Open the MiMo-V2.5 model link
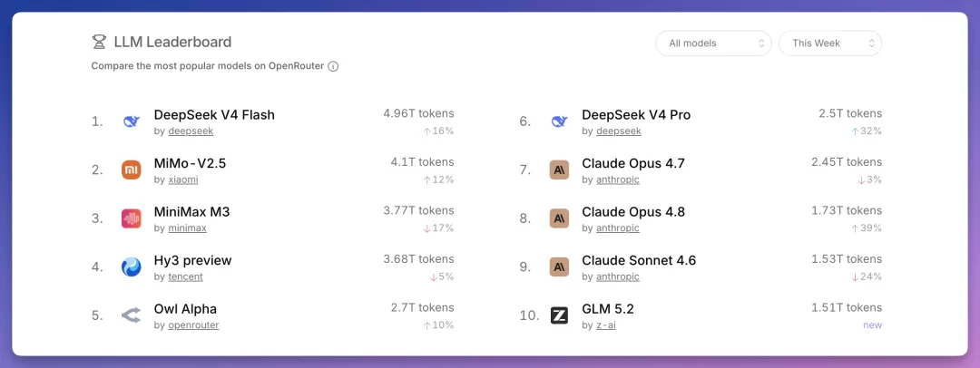Image resolution: width=980 pixels, height=368 pixels. 190,164
